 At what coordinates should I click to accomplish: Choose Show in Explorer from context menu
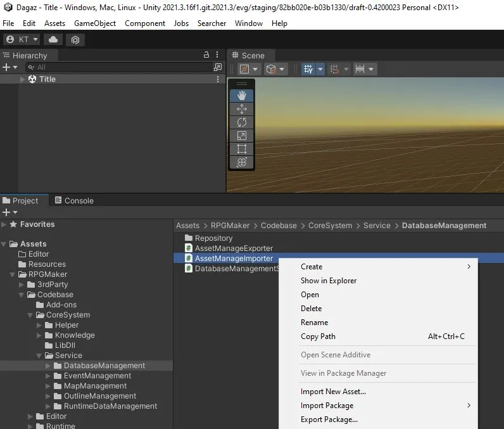pyautogui.click(x=329, y=281)
